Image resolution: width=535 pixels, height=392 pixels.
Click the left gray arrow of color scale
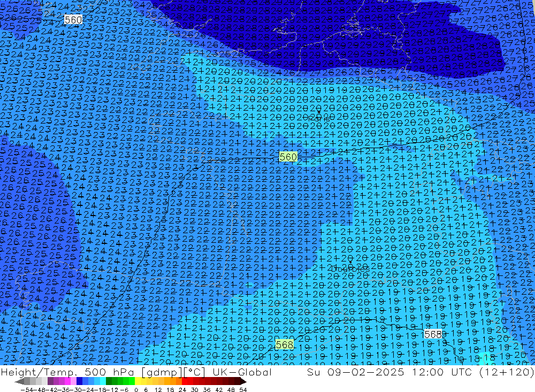click(19, 382)
